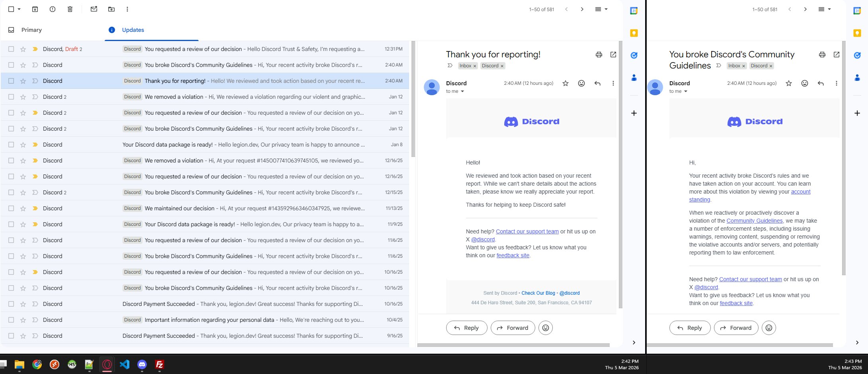Open File Explorer from the taskbar

click(20, 364)
